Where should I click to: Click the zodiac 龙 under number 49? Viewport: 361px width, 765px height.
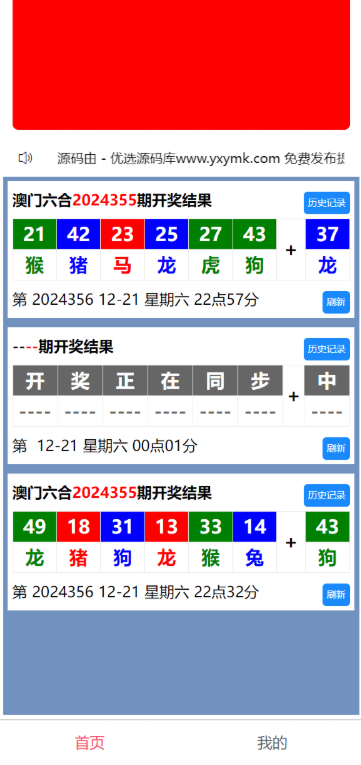tap(35, 558)
